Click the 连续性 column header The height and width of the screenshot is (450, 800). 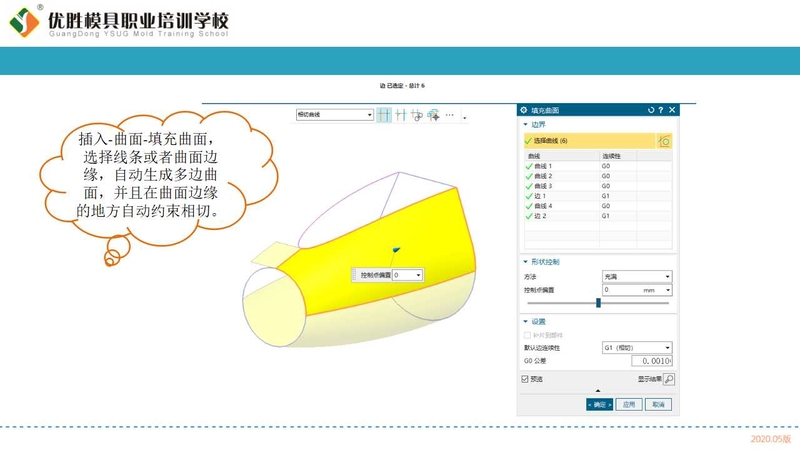(618, 156)
